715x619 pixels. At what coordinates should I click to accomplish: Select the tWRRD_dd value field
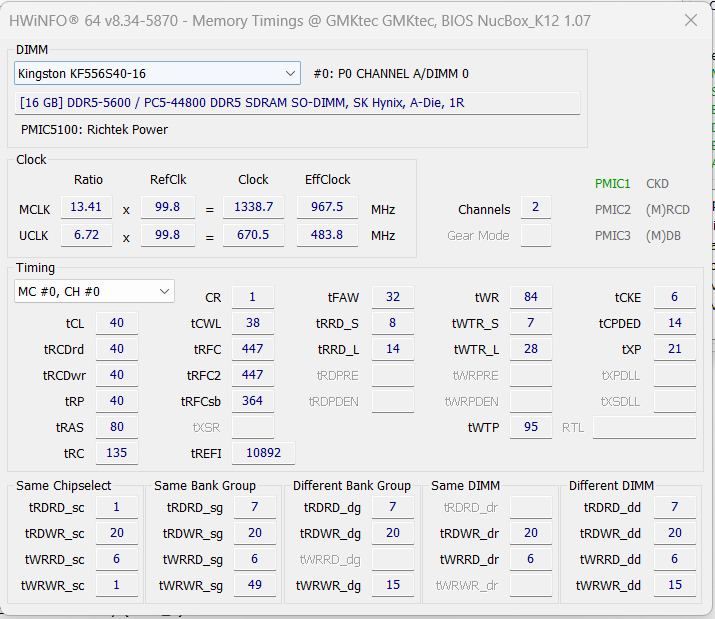pyautogui.click(x=675, y=560)
